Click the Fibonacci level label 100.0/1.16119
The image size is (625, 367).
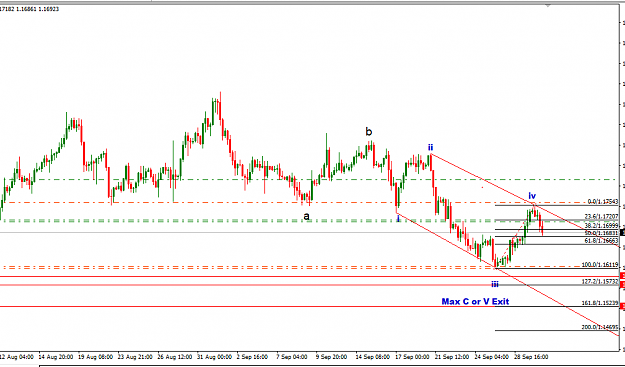click(x=600, y=265)
